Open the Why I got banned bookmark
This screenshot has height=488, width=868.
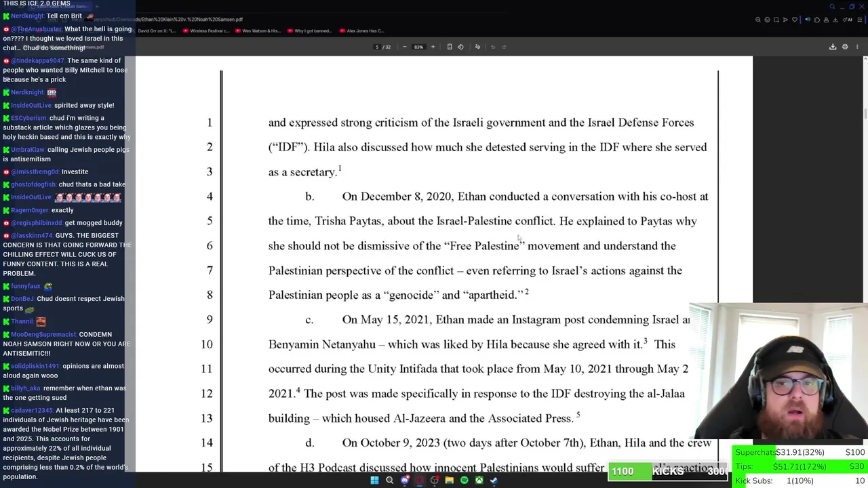[310, 30]
